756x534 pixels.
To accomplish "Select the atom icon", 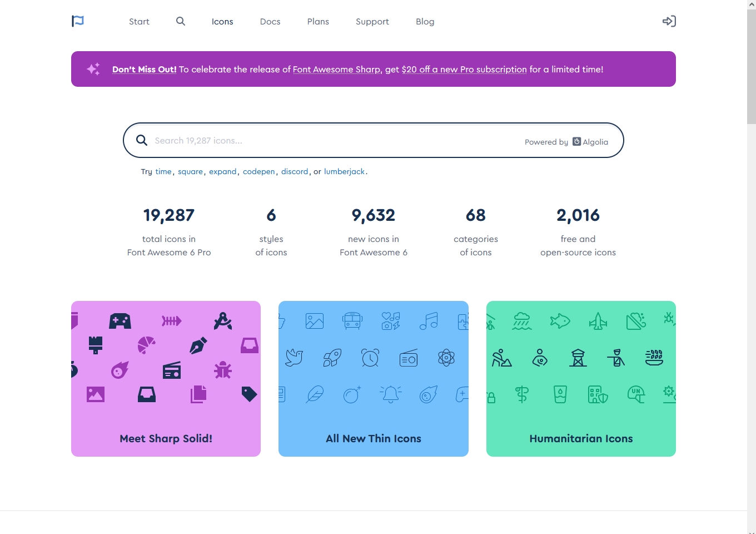I will [x=446, y=358].
